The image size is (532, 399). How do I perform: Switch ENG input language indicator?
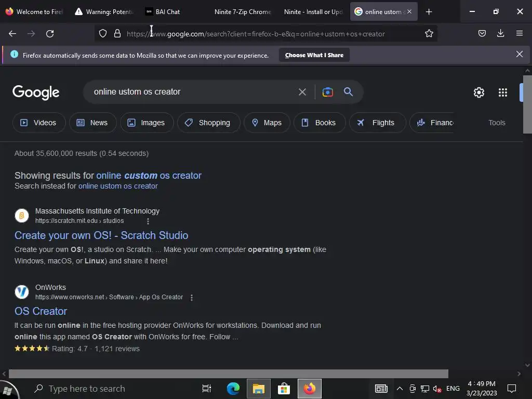pyautogui.click(x=453, y=389)
